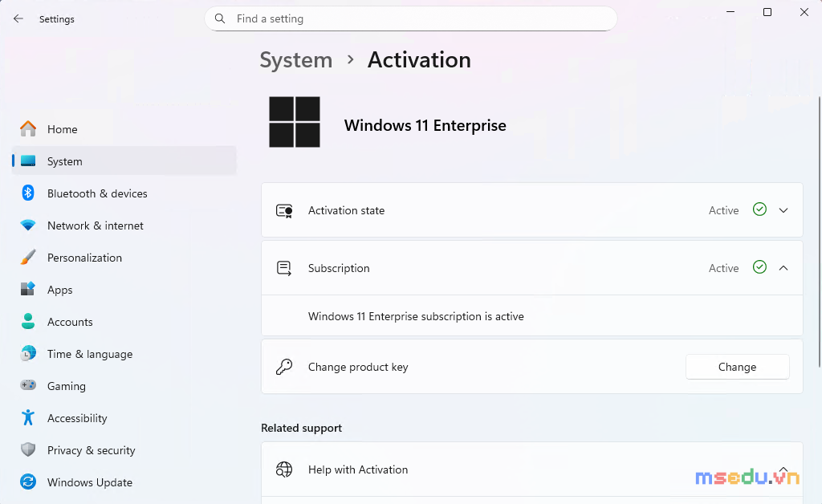Screen dimensions: 822x504
Task: Go to Network & internet
Action: (124, 226)
